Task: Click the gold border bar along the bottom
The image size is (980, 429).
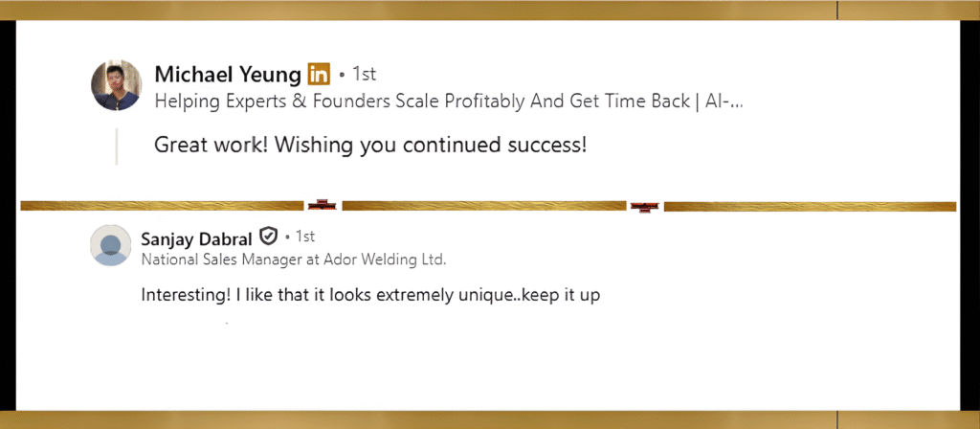Action: tap(490, 419)
